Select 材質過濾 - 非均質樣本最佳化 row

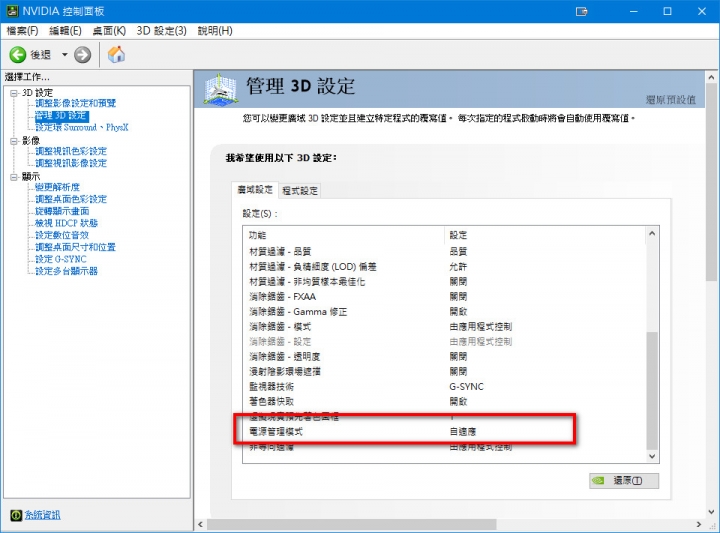click(x=444, y=281)
